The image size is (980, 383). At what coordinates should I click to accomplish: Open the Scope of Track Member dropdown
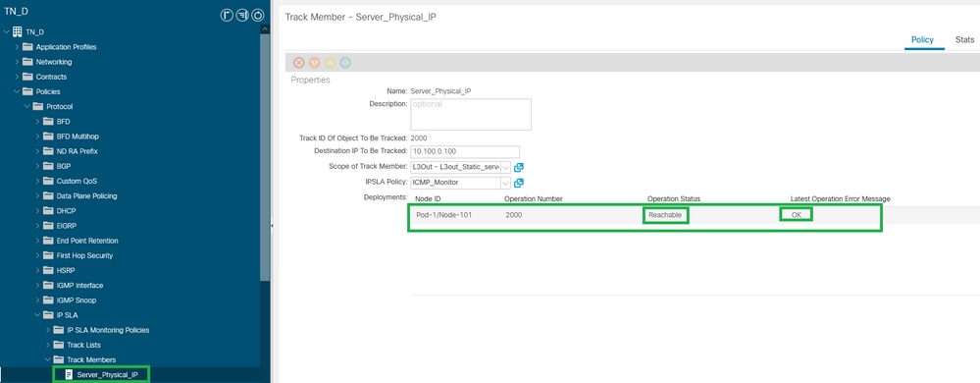[505, 167]
